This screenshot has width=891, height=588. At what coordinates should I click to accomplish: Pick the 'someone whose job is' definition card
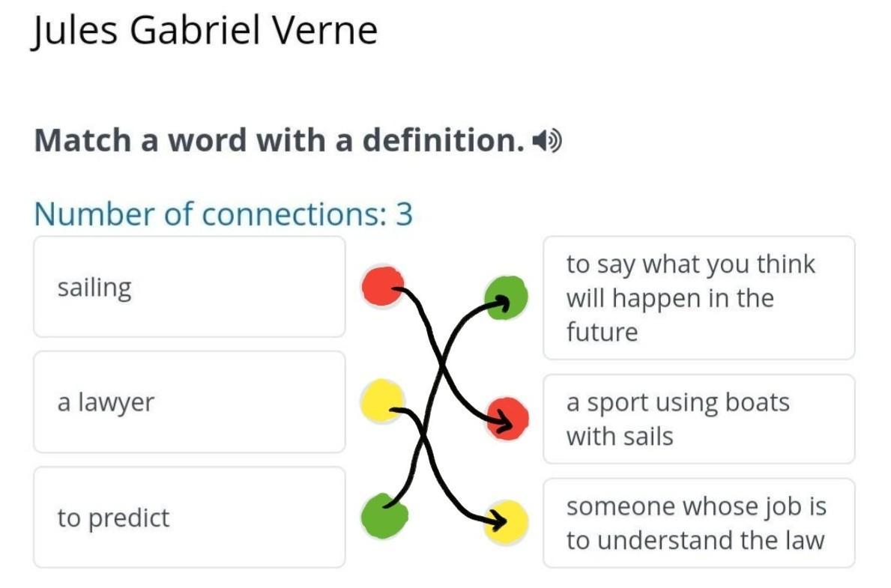click(698, 523)
